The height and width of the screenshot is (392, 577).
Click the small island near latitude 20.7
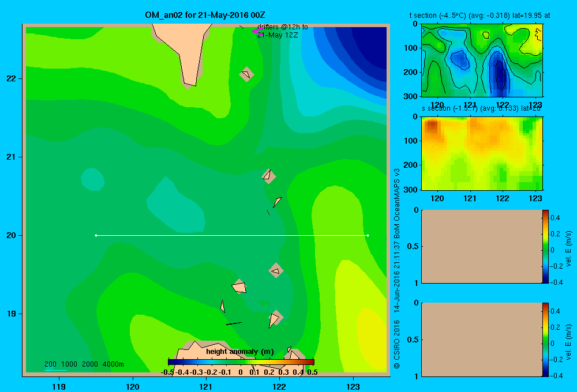pos(269,176)
